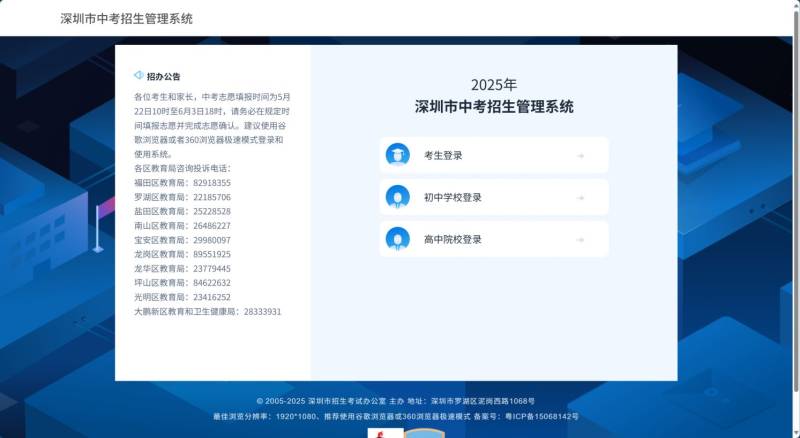Image resolution: width=800 pixels, height=438 pixels.
Task: Click the 招办公告 announcement heading
Action: click(x=163, y=76)
